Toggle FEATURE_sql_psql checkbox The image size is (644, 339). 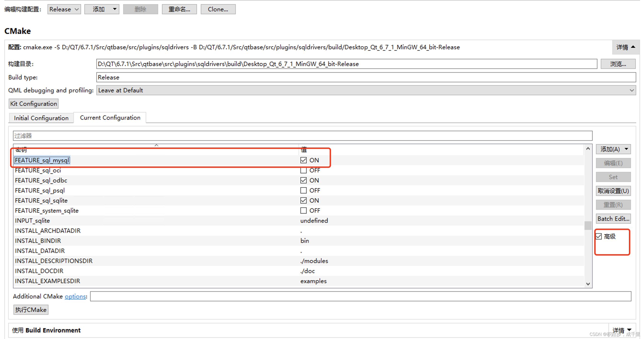(x=303, y=190)
